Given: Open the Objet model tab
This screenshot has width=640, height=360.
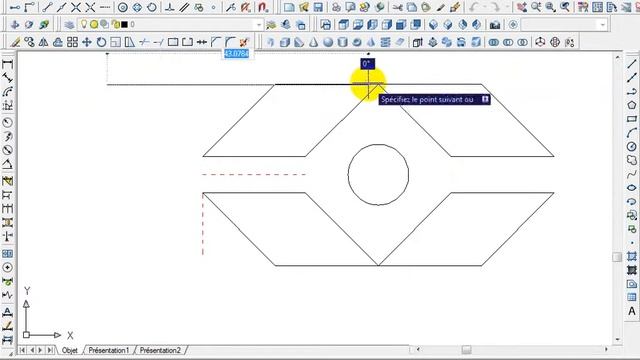Looking at the screenshot, I should [x=70, y=350].
